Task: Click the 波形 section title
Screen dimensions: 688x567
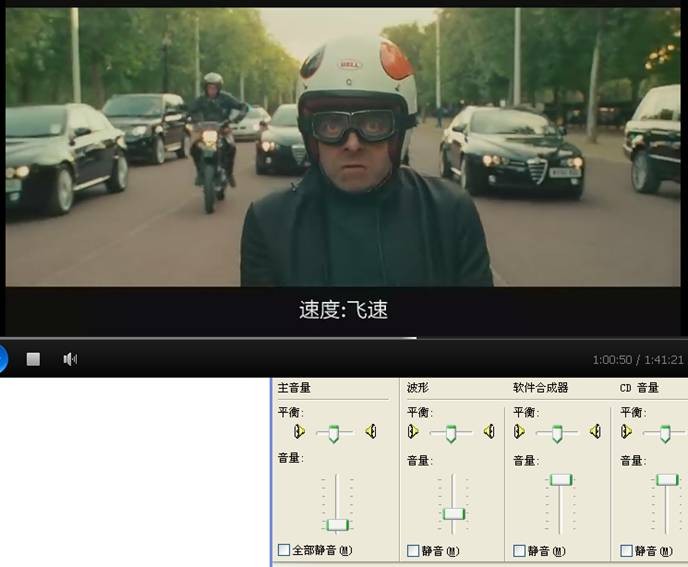Action: 418,388
